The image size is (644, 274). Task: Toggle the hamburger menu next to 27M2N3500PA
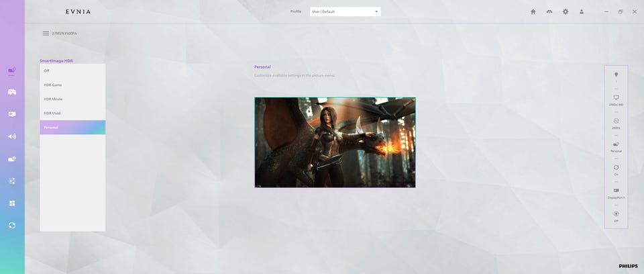(46, 34)
